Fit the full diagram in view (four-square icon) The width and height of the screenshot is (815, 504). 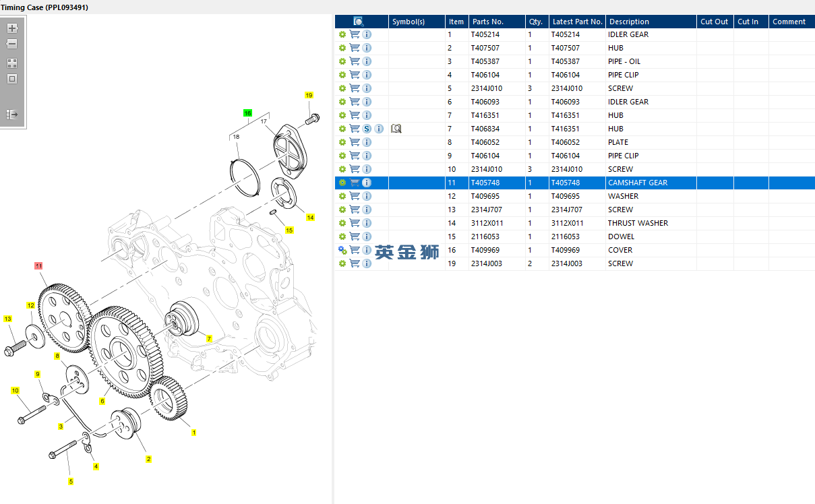pyautogui.click(x=12, y=63)
